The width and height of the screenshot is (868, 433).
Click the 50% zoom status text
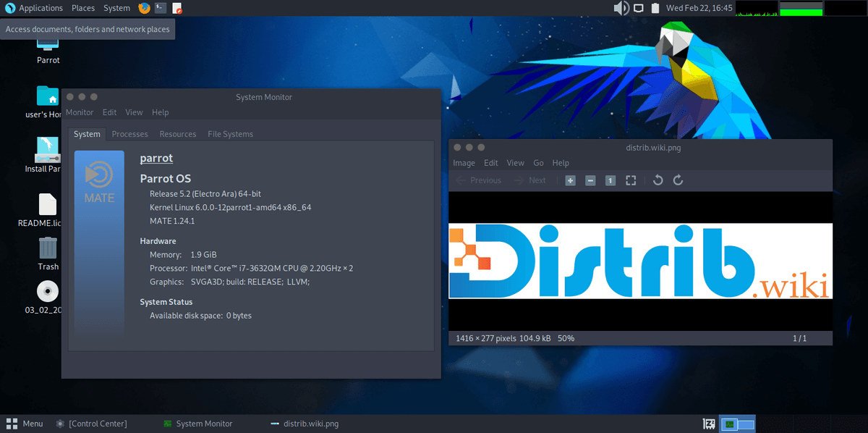tap(566, 338)
